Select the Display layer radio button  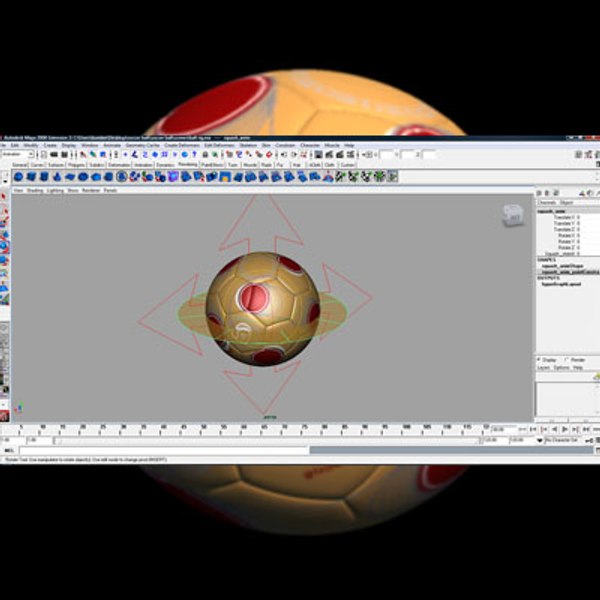pyautogui.click(x=539, y=360)
